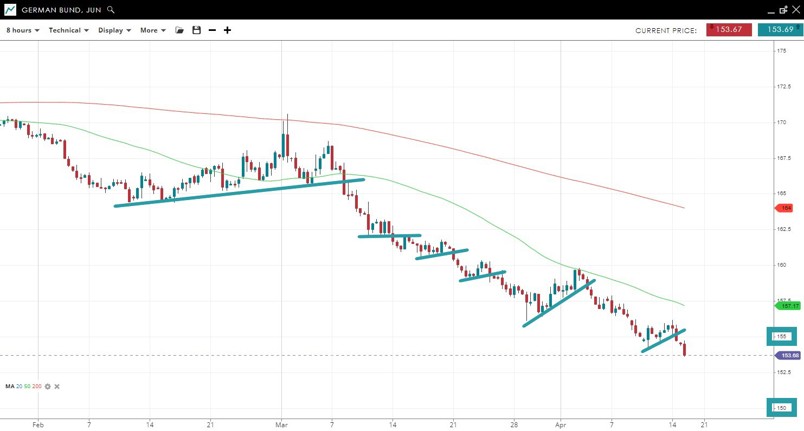This screenshot has height=431, width=804.
Task: Click the red sell price 153.67
Action: coord(729,30)
